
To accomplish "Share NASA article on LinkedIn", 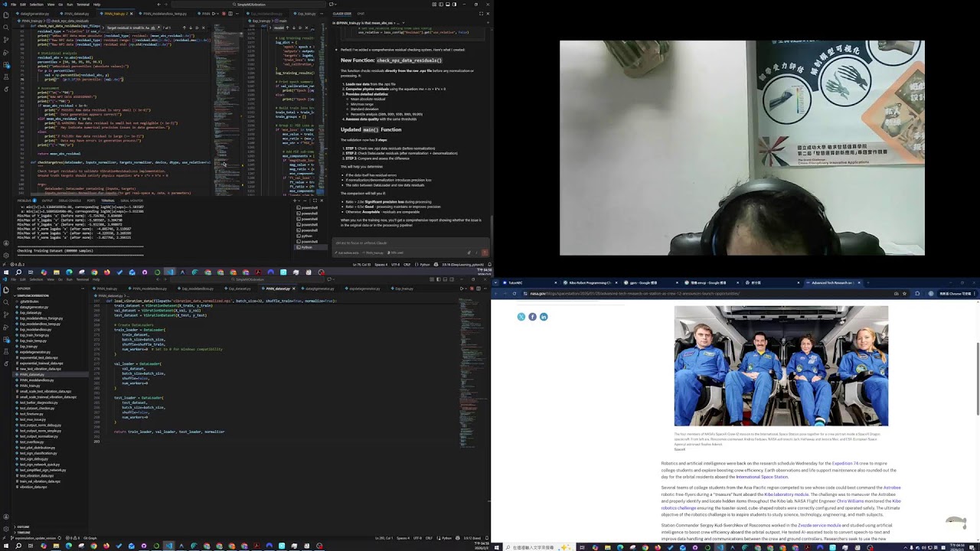I will tap(544, 317).
